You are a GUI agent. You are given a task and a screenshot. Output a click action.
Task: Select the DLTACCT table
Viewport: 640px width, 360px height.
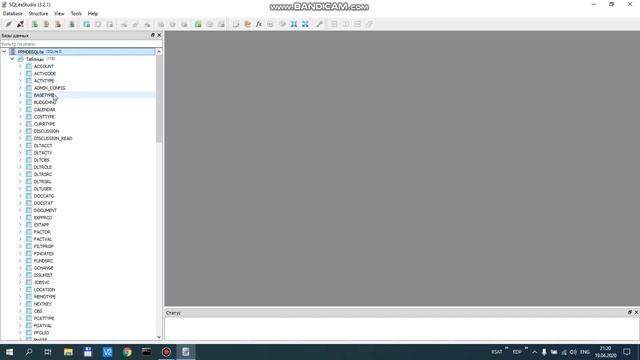tap(43, 146)
